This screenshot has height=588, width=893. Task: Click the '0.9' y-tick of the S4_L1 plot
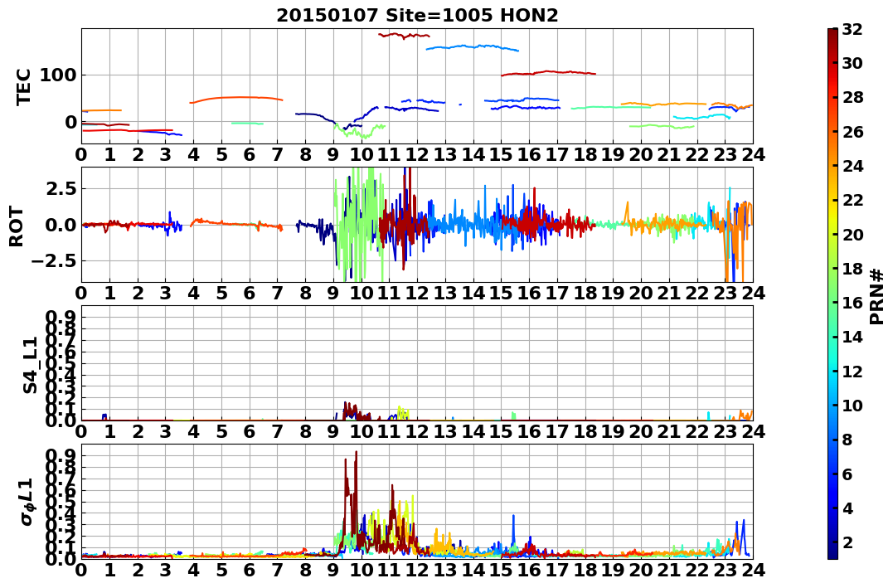pyautogui.click(x=59, y=317)
